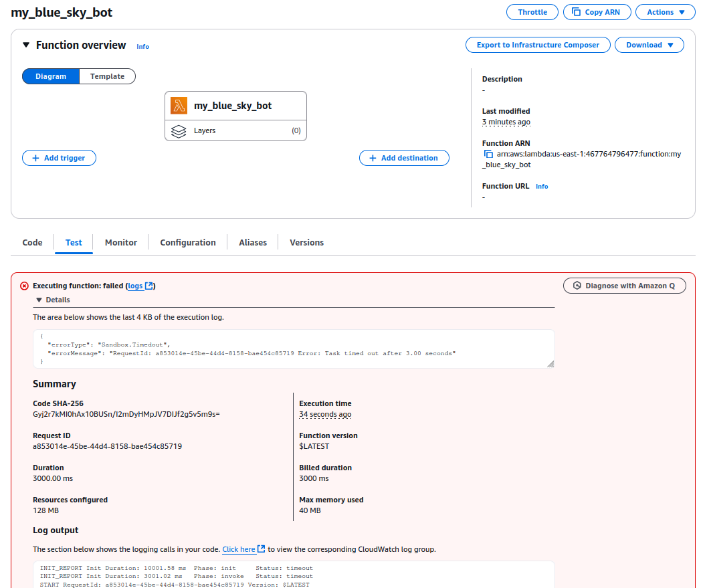Click the red error status icon
The height and width of the screenshot is (588, 705).
click(x=25, y=286)
